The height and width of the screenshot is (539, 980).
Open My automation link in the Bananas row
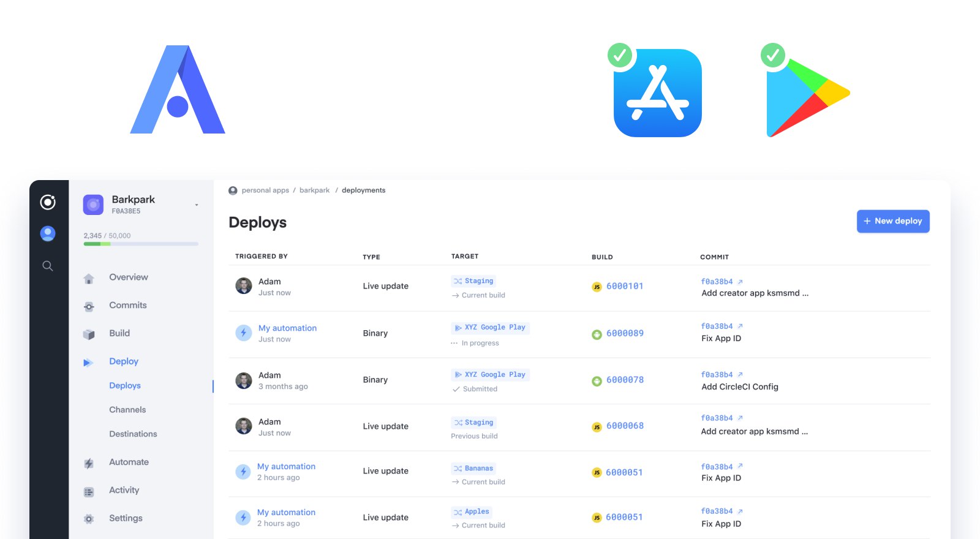286,467
